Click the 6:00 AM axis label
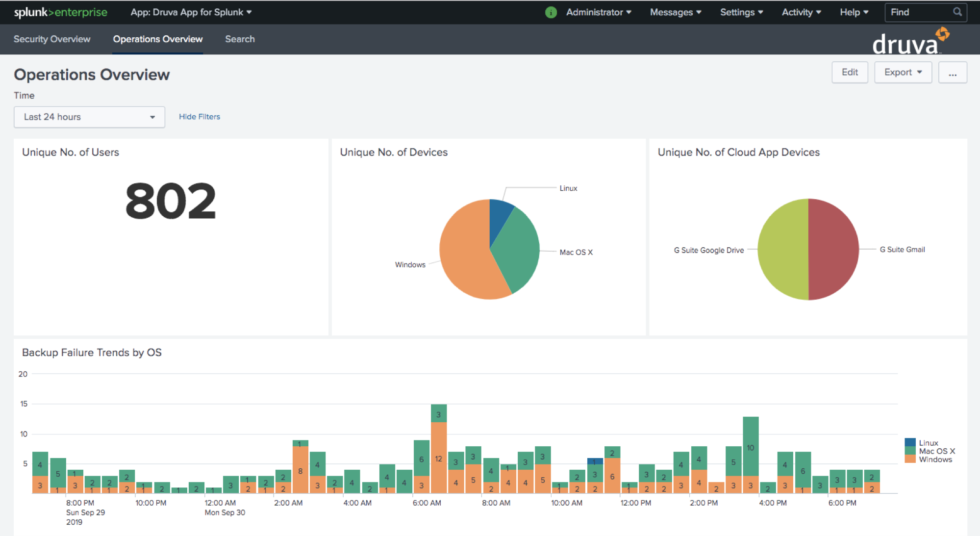 pos(427,503)
